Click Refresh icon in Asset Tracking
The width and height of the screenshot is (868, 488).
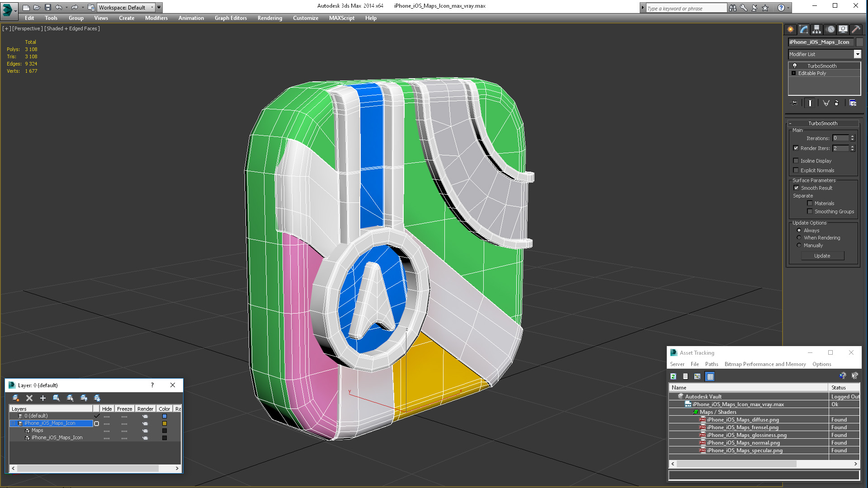673,376
